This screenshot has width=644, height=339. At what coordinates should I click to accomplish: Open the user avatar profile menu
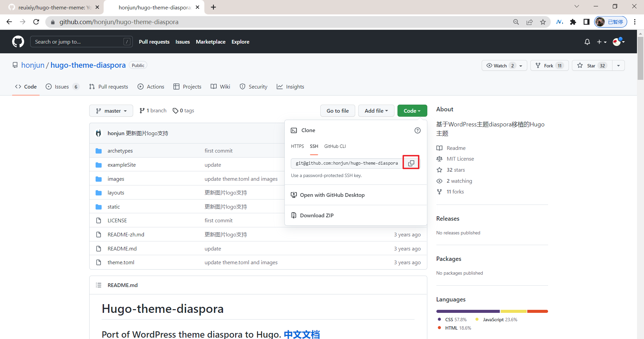tap(619, 42)
